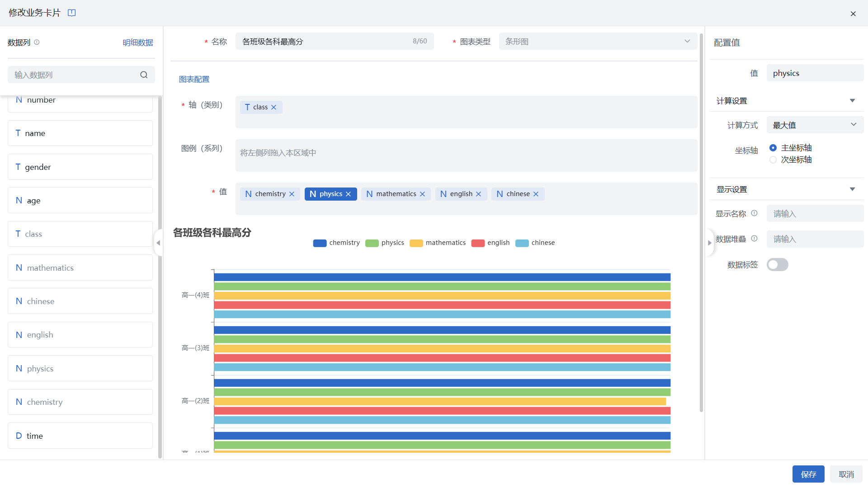Remove the mathematics value tag

[x=422, y=194]
